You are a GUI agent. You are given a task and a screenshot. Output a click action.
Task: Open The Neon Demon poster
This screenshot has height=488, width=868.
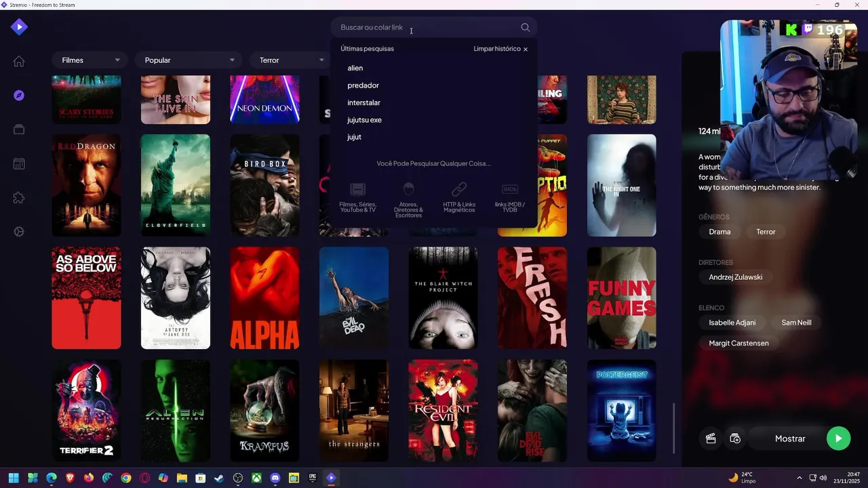tap(264, 100)
